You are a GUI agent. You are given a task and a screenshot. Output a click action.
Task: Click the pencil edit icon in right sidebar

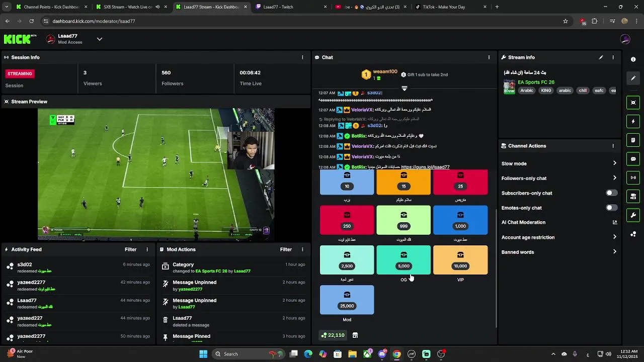(x=633, y=78)
